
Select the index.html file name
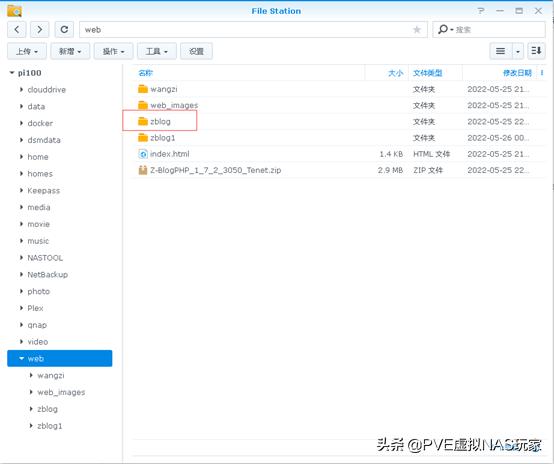coord(170,154)
